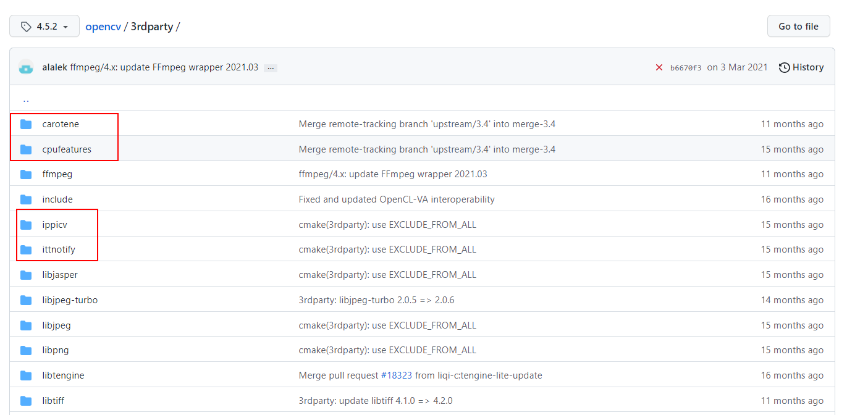868x415 pixels.
Task: Open the carotene folder name
Action: (61, 124)
